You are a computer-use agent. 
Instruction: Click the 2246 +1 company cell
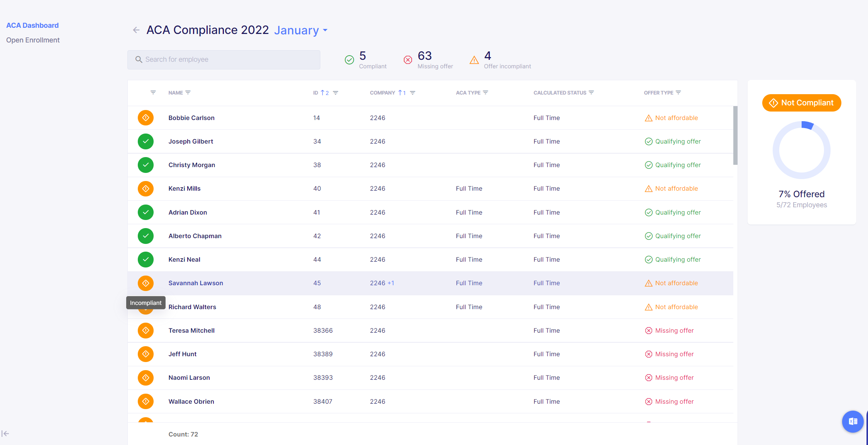click(x=382, y=283)
